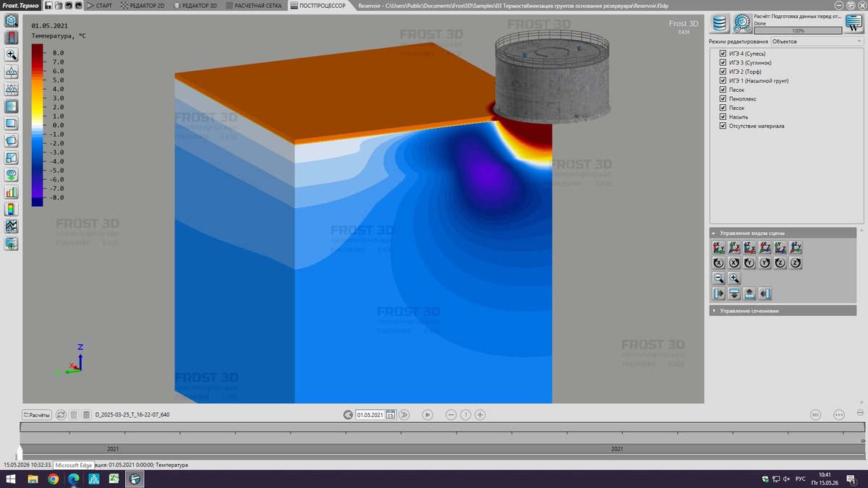Click the 3D model view icon in left sidebar
The image size is (868, 488).
point(11,20)
